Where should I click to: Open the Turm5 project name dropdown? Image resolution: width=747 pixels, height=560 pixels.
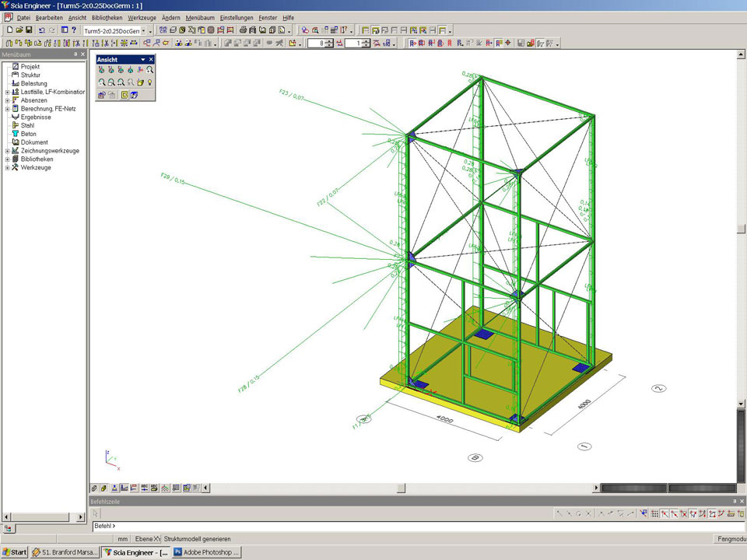[150, 30]
